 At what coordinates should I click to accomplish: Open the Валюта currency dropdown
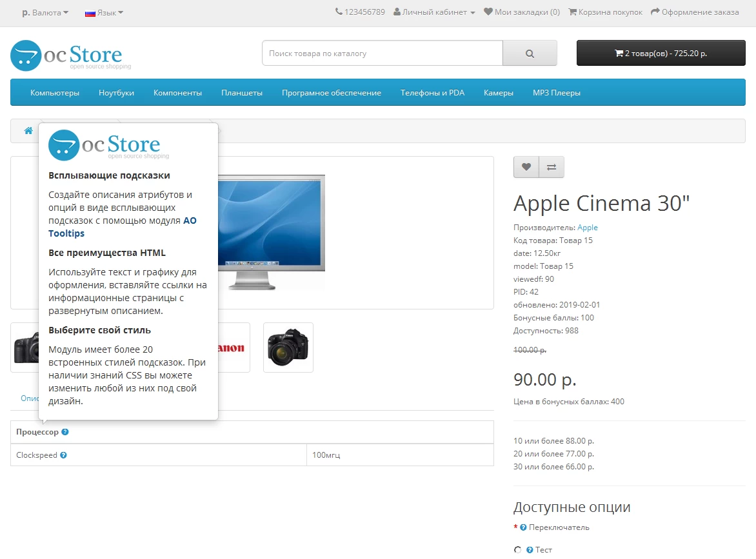(45, 12)
